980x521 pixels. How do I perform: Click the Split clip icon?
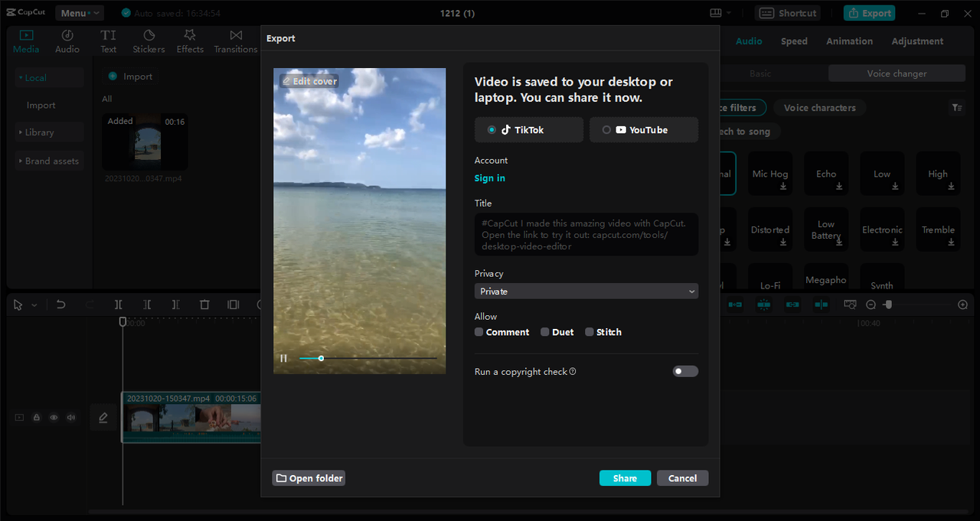(119, 304)
